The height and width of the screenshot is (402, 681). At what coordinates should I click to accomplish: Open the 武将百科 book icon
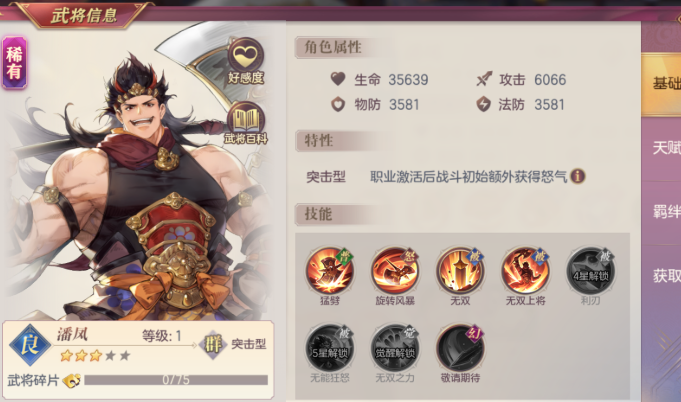point(246,123)
